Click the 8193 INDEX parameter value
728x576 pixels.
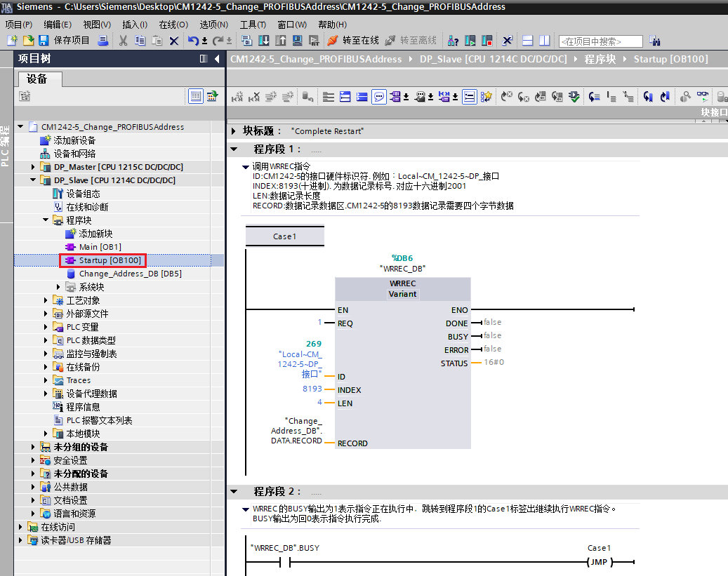(312, 389)
